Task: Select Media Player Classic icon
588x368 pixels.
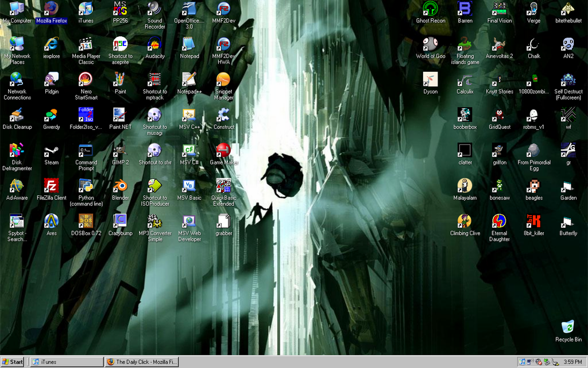Action: pos(86,44)
